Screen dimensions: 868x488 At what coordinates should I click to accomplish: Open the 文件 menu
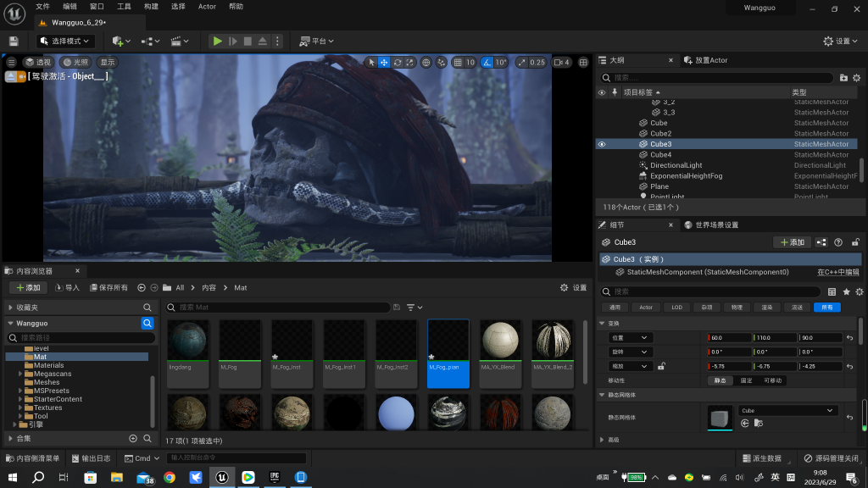coord(42,7)
